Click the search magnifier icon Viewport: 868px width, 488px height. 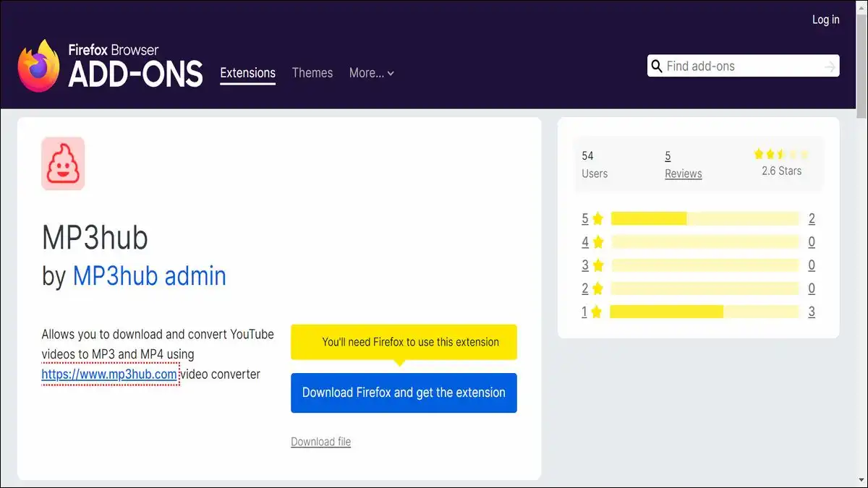point(657,67)
